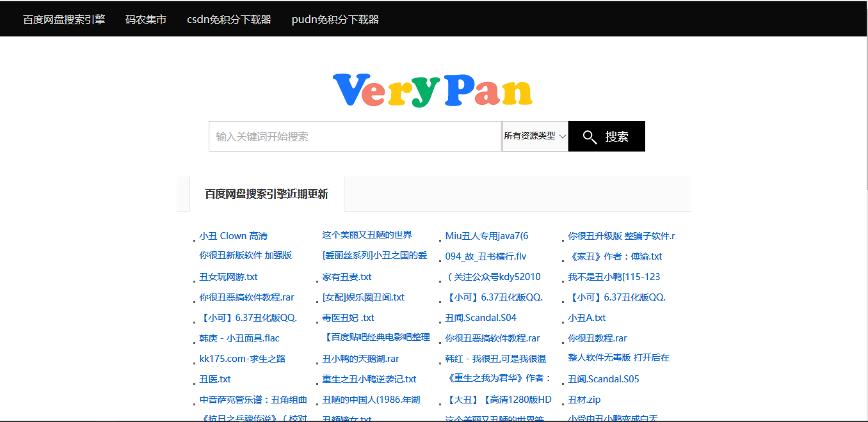Open the 《重生之我为君华》作者: link
868x422 pixels.
(x=499, y=378)
